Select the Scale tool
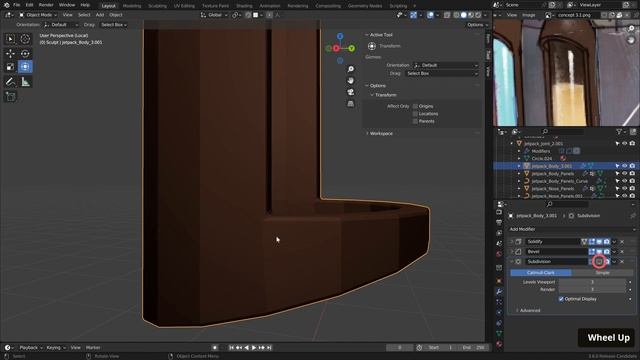 (10, 67)
